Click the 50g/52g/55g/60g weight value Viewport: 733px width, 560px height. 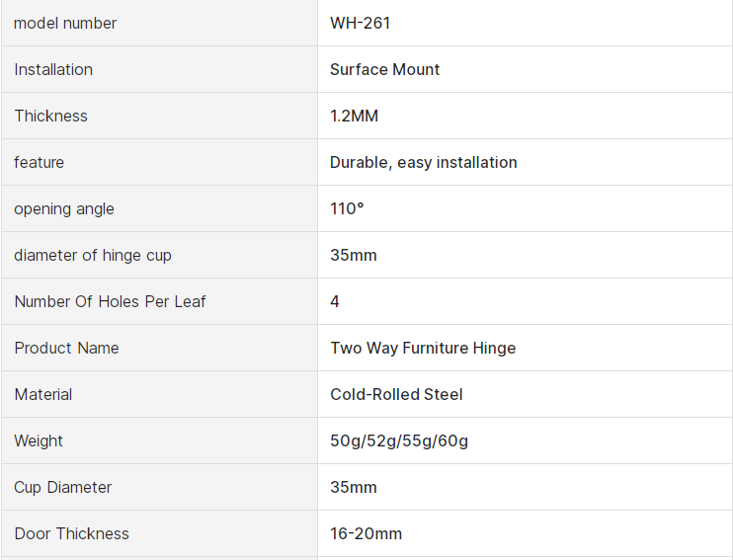click(399, 440)
